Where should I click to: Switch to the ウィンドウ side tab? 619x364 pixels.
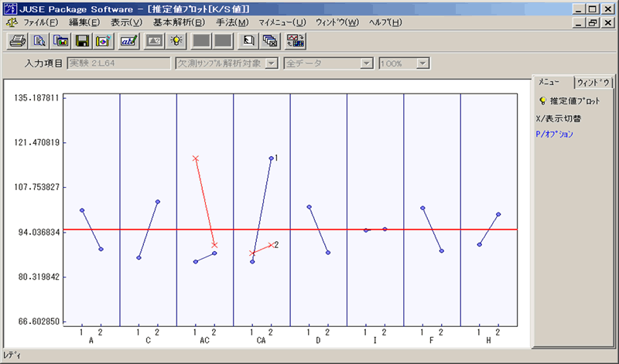click(x=593, y=83)
